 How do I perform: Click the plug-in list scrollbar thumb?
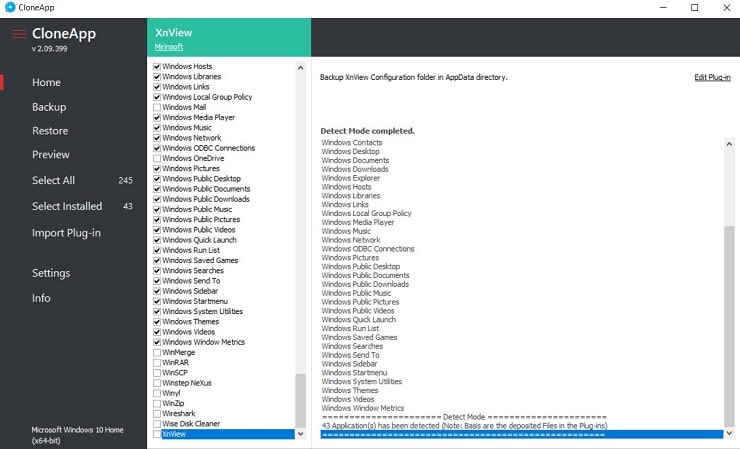pos(300,401)
